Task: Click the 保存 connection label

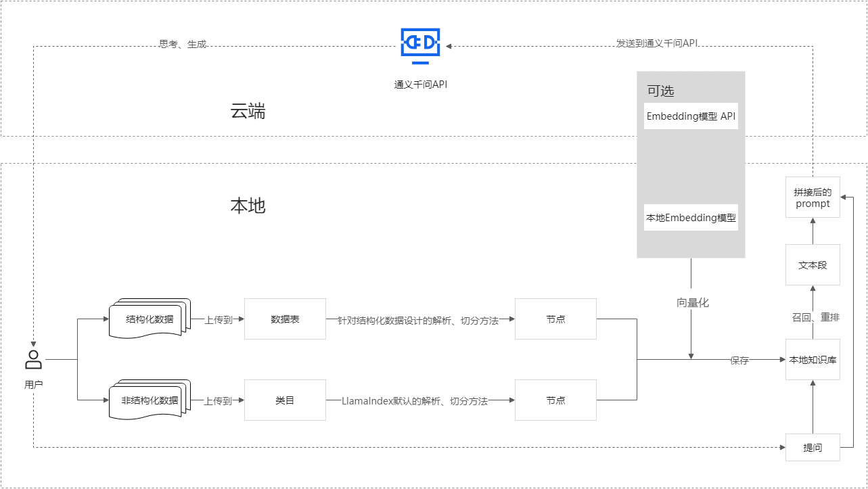Action: [x=741, y=360]
